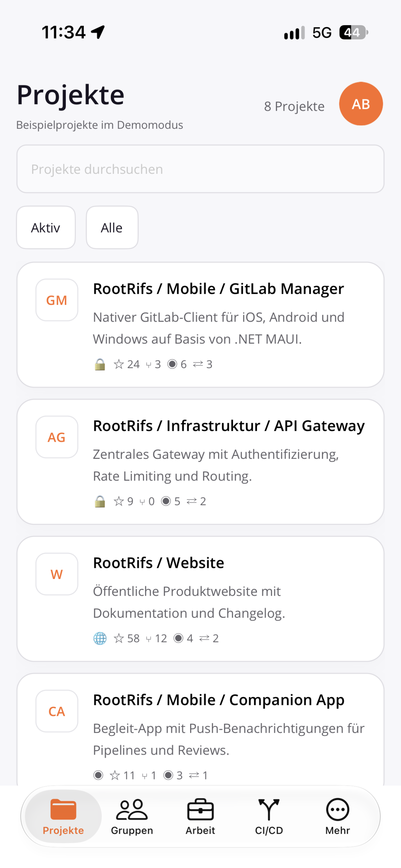Click the AG project avatar
401x868 pixels.
(57, 437)
